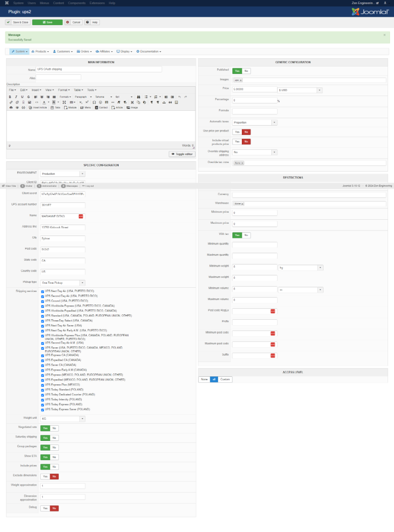Click the Joomla logo icon in the top bar

(x=7, y=3)
